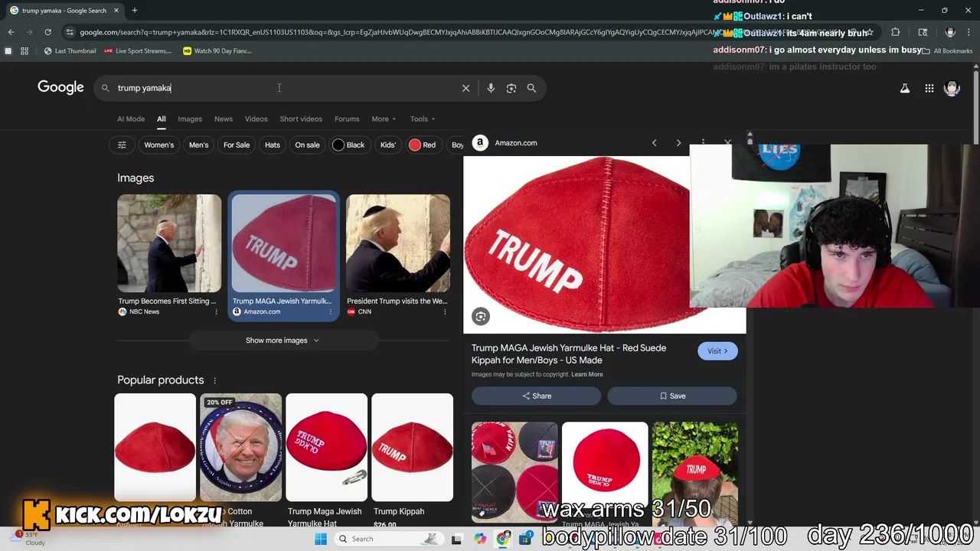Toggle the Men's filter chip

pos(198,145)
